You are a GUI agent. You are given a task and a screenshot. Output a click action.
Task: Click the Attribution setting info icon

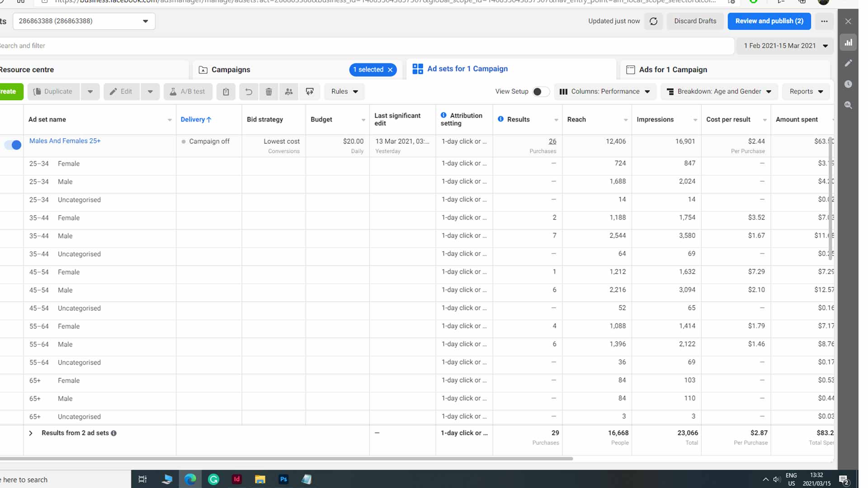pos(443,115)
